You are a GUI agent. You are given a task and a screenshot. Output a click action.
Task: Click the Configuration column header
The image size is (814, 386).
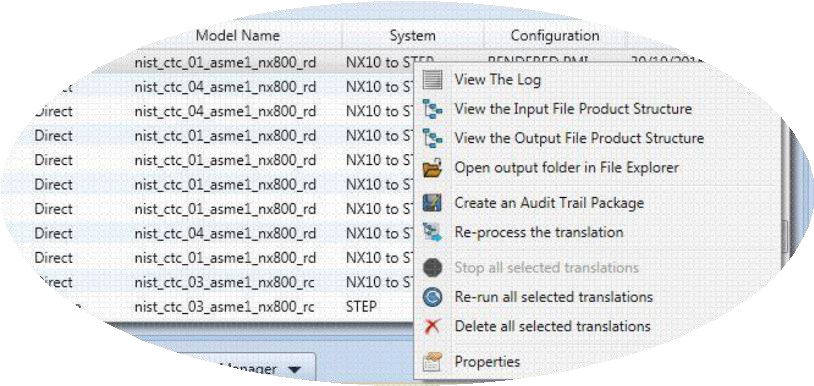tap(555, 36)
